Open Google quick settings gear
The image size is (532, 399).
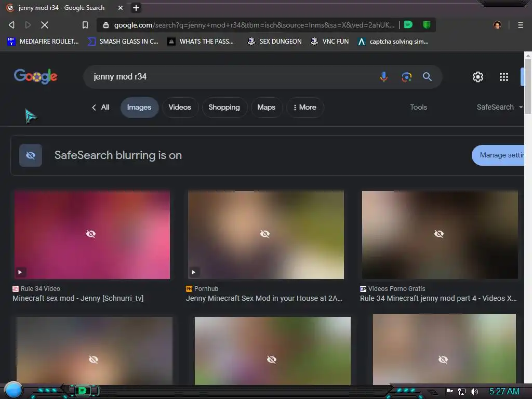[x=478, y=77]
